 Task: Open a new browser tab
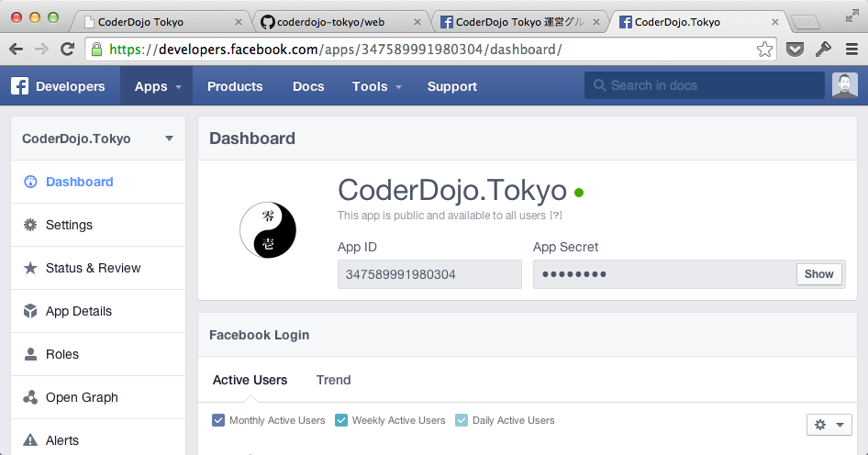[x=806, y=22]
